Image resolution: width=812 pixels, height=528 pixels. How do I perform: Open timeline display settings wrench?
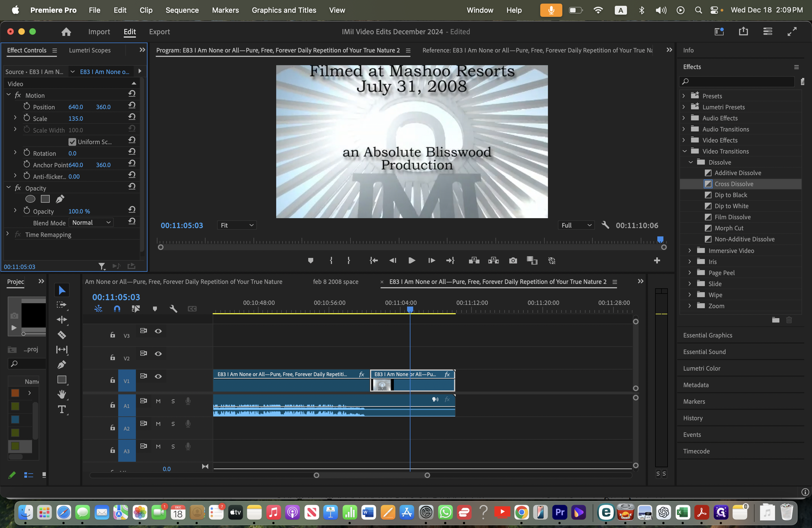[x=173, y=309]
